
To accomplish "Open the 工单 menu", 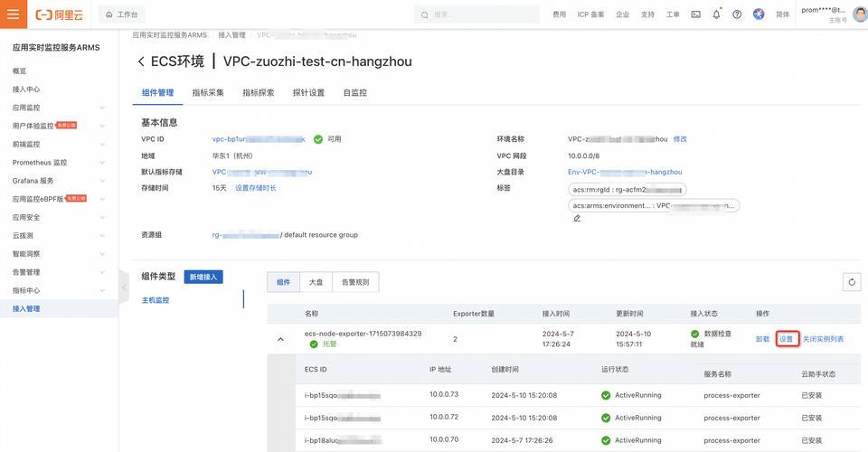I will [673, 15].
